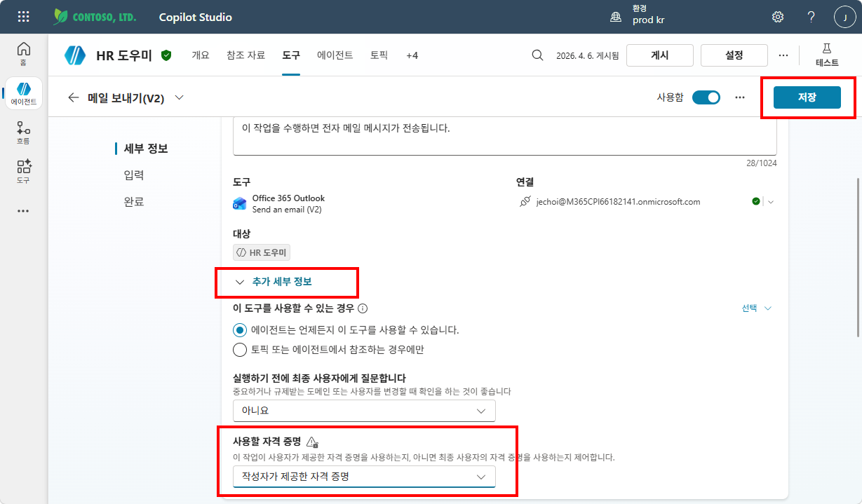Go to Home in left rail
The height and width of the screenshot is (504, 862).
click(x=24, y=53)
